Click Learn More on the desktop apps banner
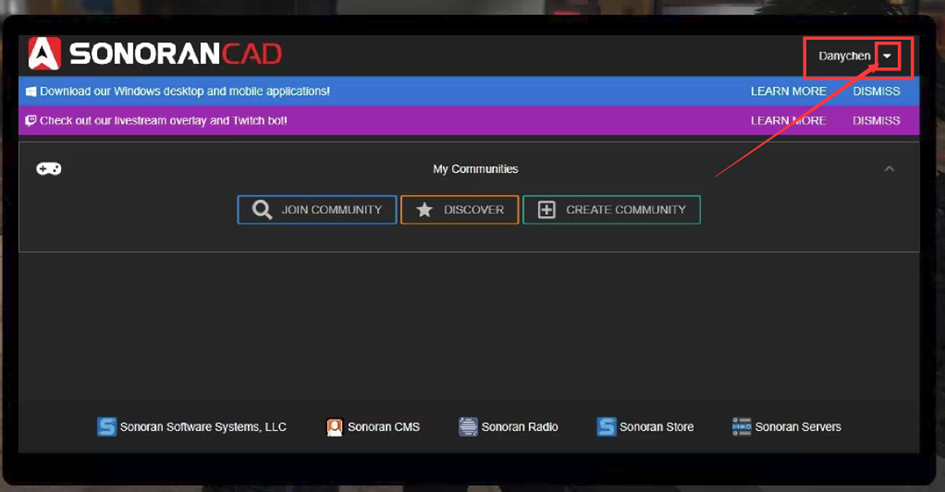The height and width of the screenshot is (492, 945). (788, 91)
